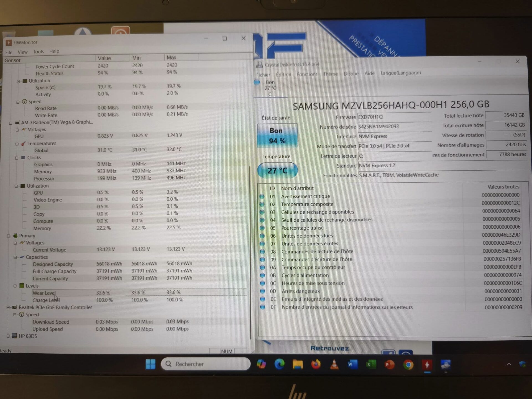532x399 pixels.
Task: Collapse the Primary battery node
Action: (x=9, y=236)
